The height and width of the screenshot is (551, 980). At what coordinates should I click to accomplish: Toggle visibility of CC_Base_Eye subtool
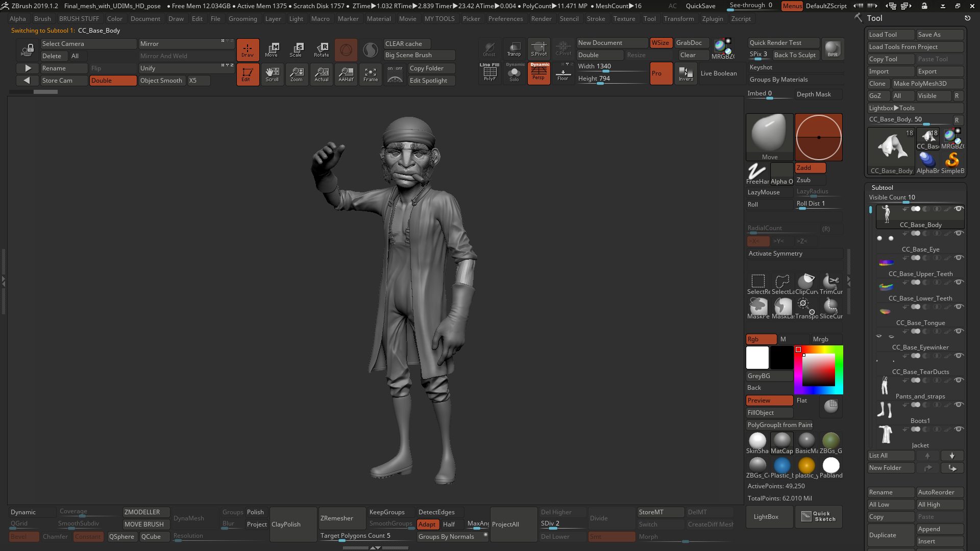click(x=959, y=233)
